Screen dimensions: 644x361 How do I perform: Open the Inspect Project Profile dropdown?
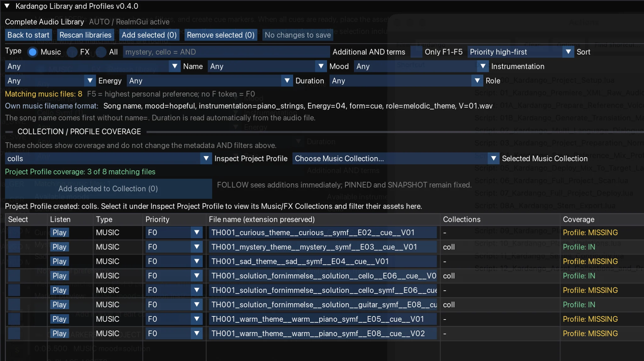click(108, 158)
